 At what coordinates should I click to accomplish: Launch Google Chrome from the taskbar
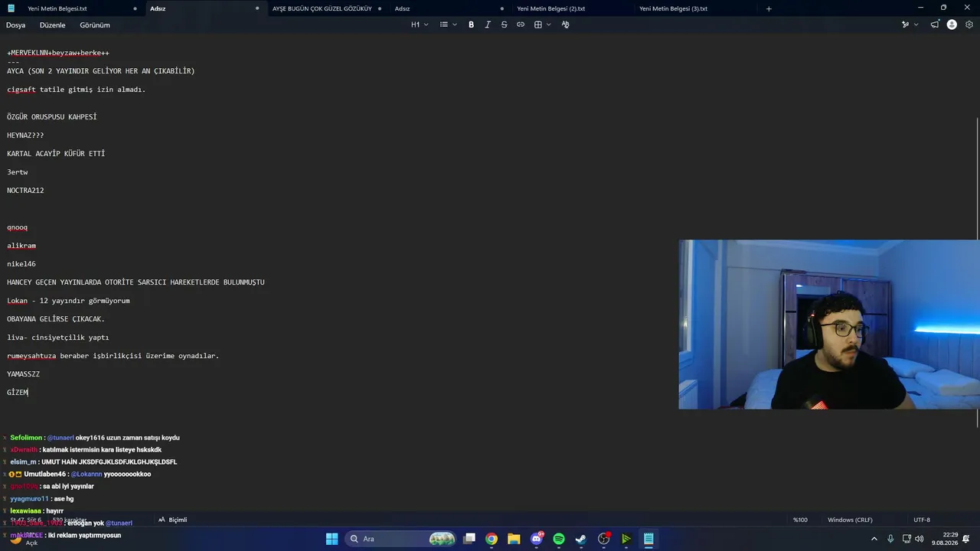pos(492,539)
